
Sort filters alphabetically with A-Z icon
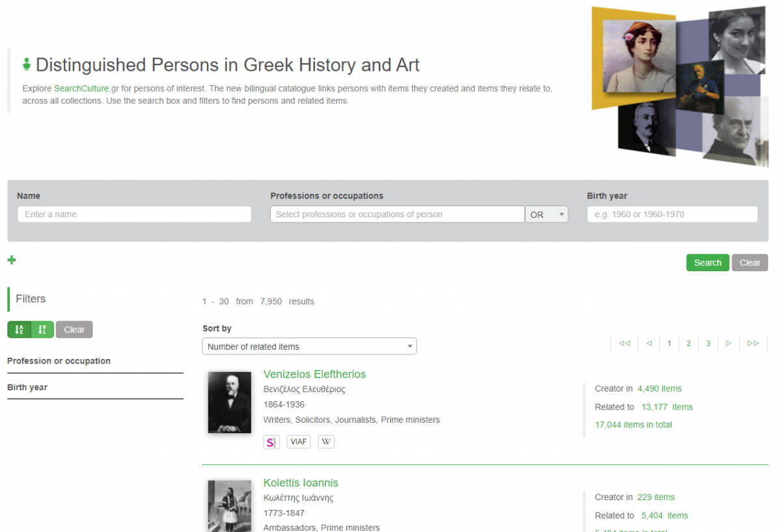pyautogui.click(x=19, y=330)
